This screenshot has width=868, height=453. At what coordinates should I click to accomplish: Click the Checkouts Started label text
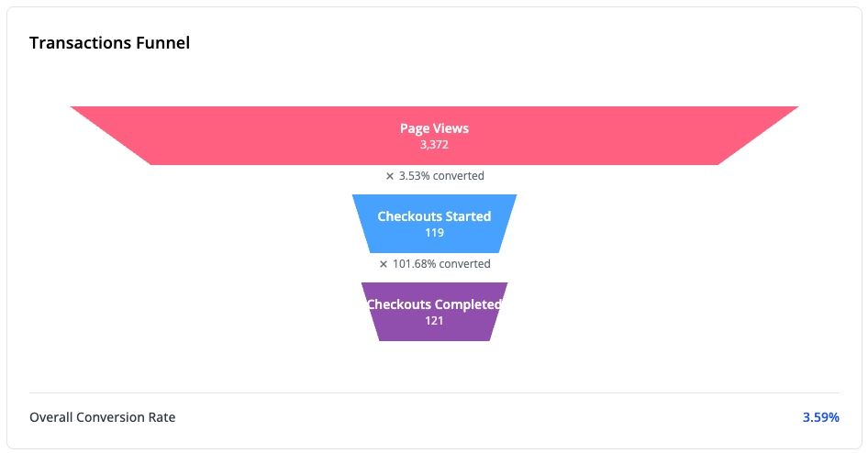434,216
